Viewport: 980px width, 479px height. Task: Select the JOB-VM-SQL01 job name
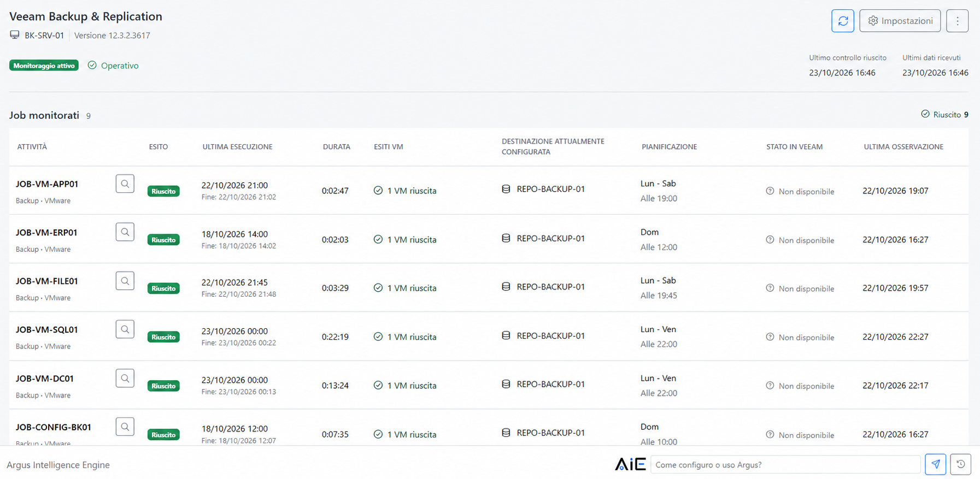click(47, 330)
